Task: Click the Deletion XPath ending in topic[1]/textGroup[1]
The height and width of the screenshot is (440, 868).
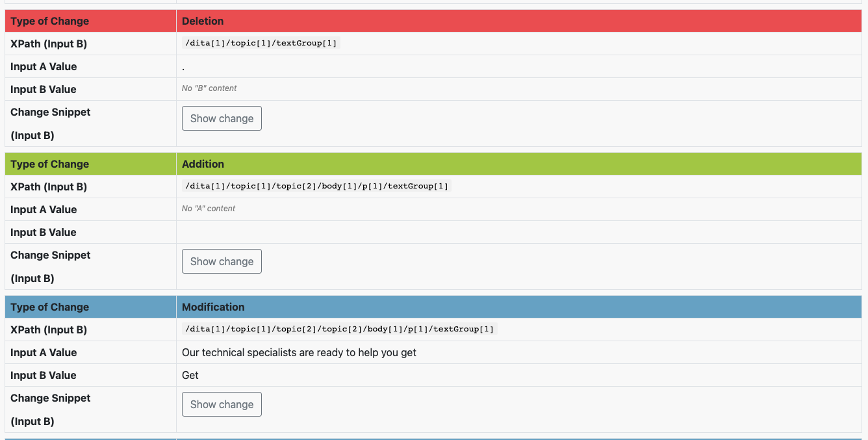Action: 261,43
